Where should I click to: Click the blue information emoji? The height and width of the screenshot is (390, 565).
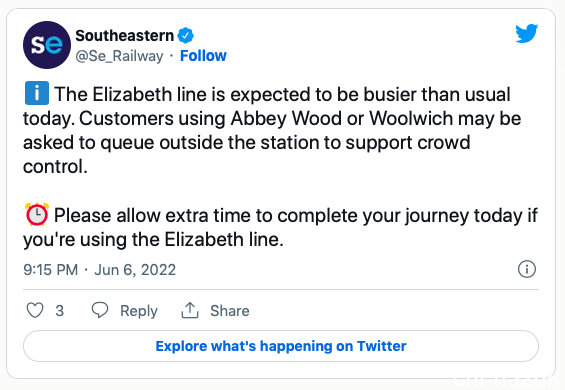click(x=37, y=93)
